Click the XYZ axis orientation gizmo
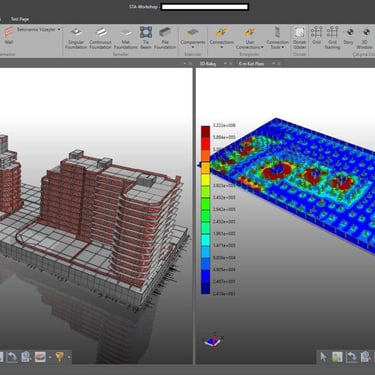 213,340
